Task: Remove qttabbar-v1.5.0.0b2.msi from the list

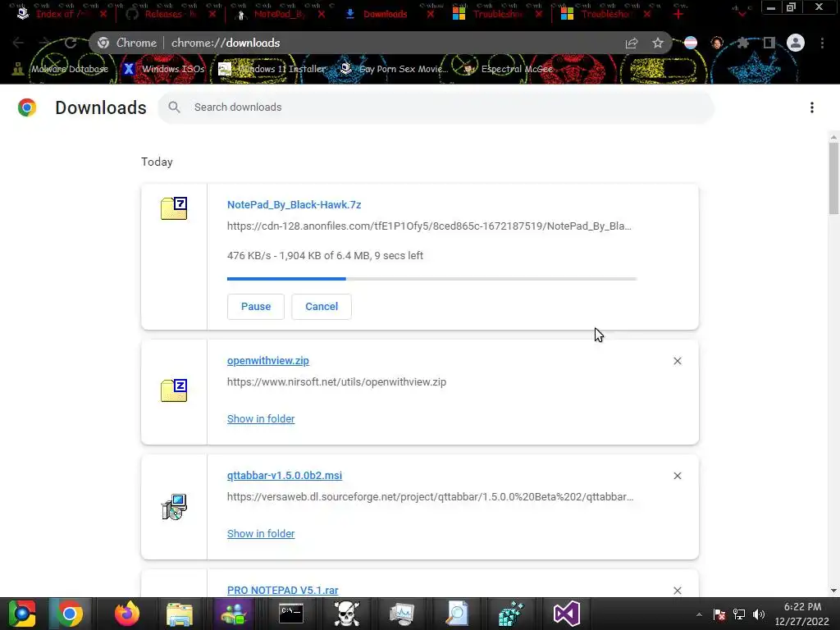Action: coord(678,476)
